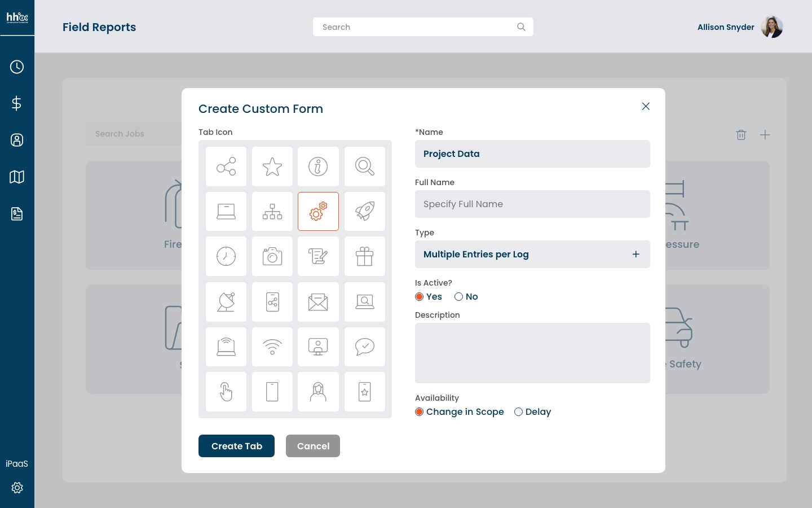Select the star tab icon
812x508 pixels.
pyautogui.click(x=272, y=167)
